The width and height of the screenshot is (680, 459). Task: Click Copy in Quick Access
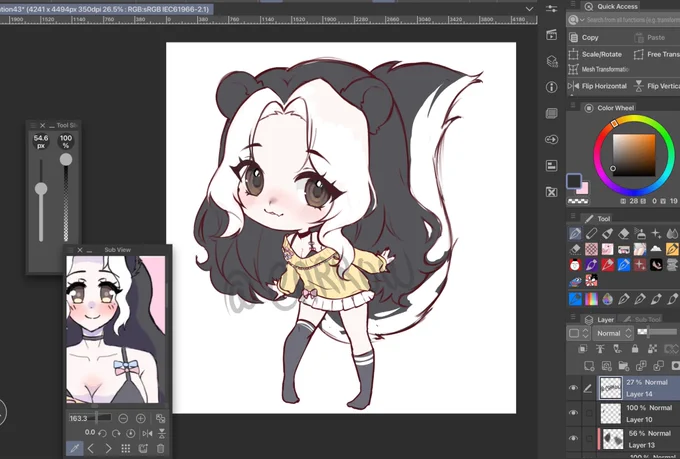pos(584,38)
